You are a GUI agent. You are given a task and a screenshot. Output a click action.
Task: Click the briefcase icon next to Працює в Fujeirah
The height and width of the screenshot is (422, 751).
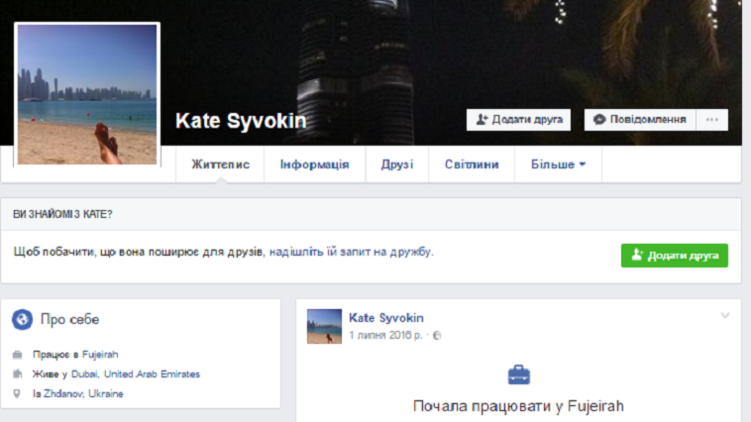18,355
